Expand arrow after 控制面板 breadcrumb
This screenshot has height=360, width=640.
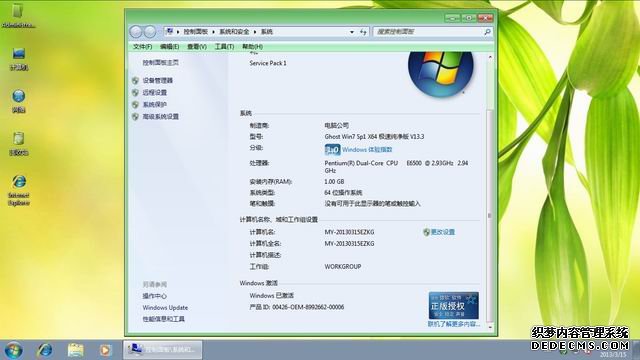[213, 32]
